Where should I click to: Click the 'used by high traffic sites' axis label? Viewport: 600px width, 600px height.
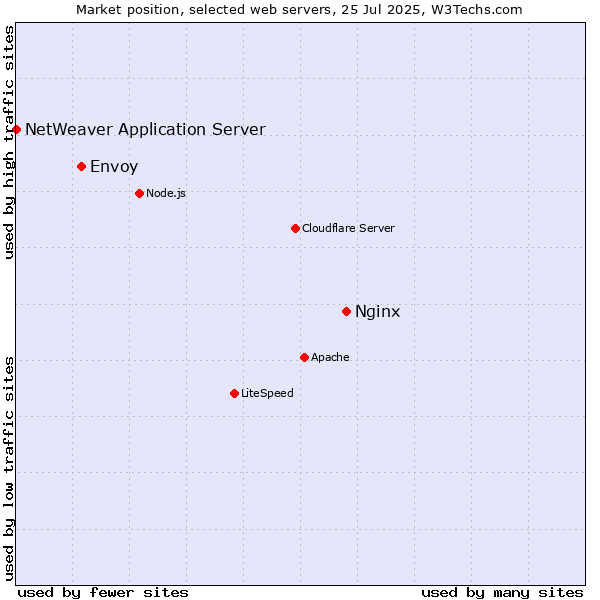(9, 142)
